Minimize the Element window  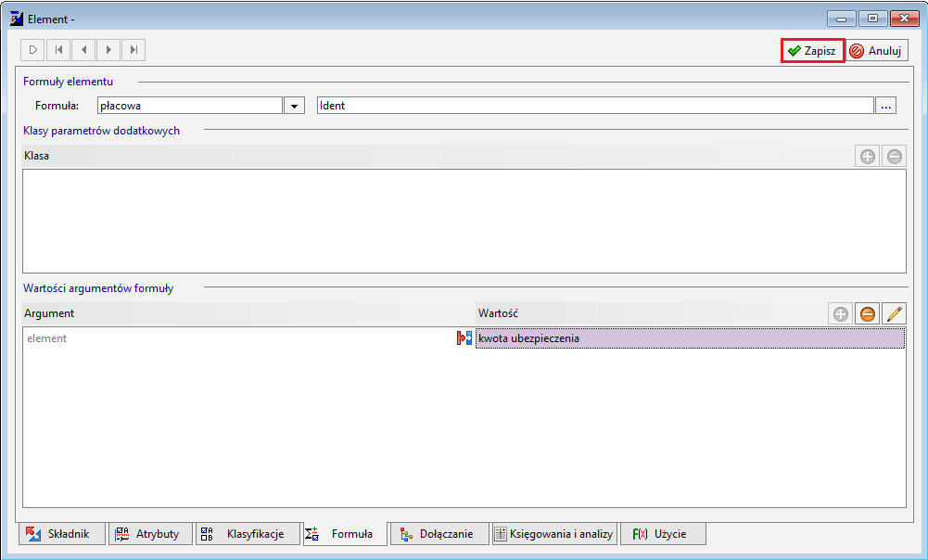(841, 19)
